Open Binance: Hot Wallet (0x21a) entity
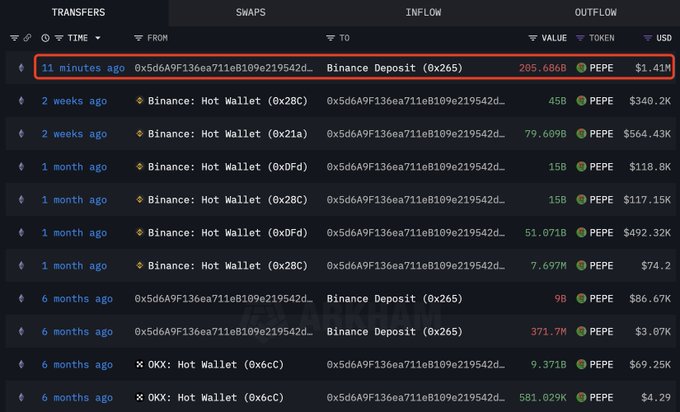Viewport: 680px width, 412px height. [x=228, y=134]
